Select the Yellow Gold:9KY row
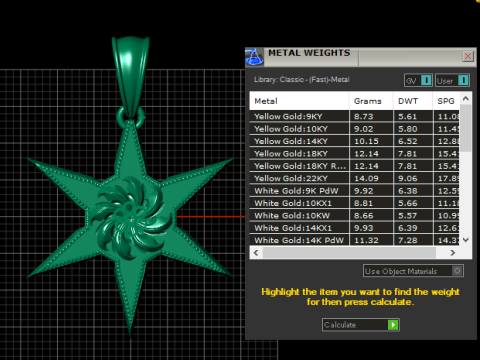This screenshot has width=480, height=360. tap(354, 116)
